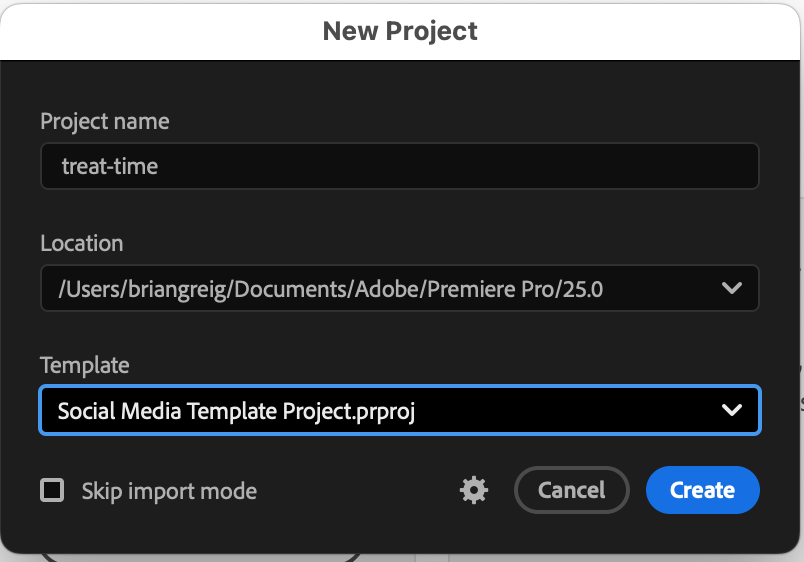Click the 'Project name' field label
The image size is (804, 562).
[105, 122]
